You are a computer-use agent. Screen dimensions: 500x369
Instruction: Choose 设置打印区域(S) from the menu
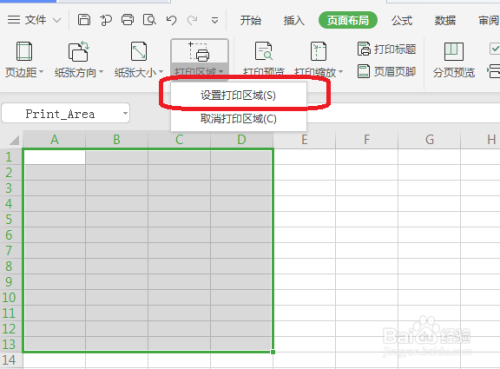coord(238,95)
